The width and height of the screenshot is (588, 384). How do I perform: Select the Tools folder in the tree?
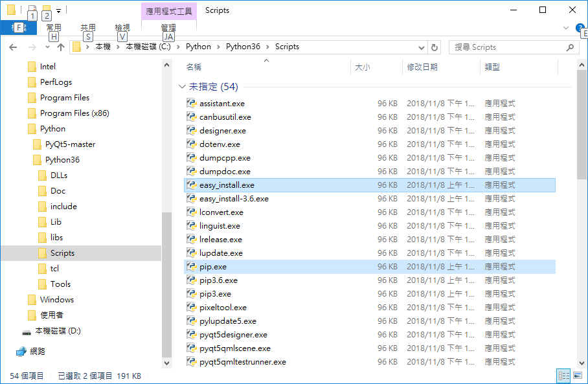point(60,284)
